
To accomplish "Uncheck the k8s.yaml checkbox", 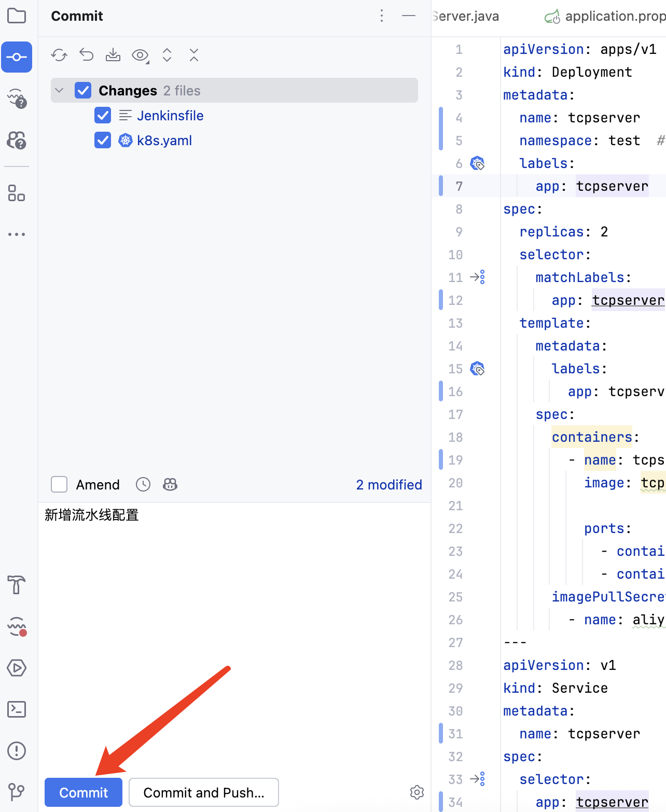I will point(103,141).
